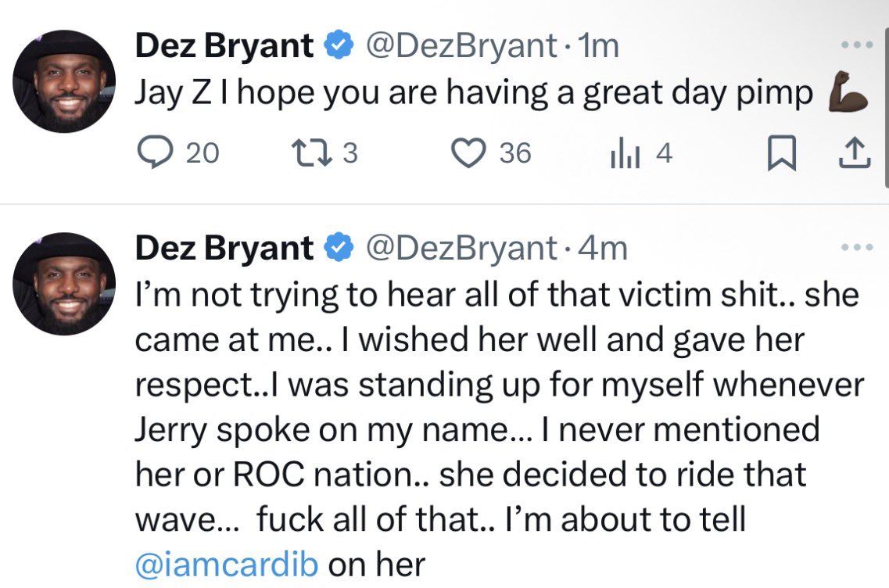This screenshot has height=588, width=889.
Task: Open the 4m timestamp
Action: click(602, 249)
